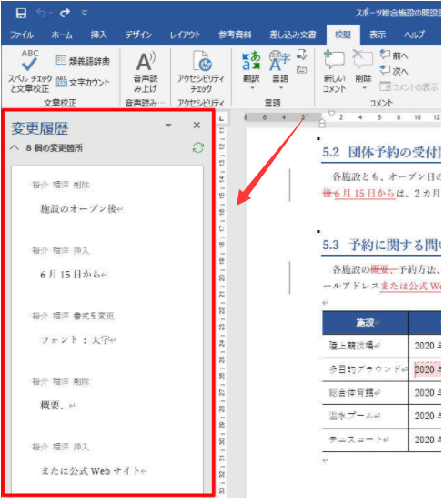Switch to the 参考資料 tab

coord(235,35)
